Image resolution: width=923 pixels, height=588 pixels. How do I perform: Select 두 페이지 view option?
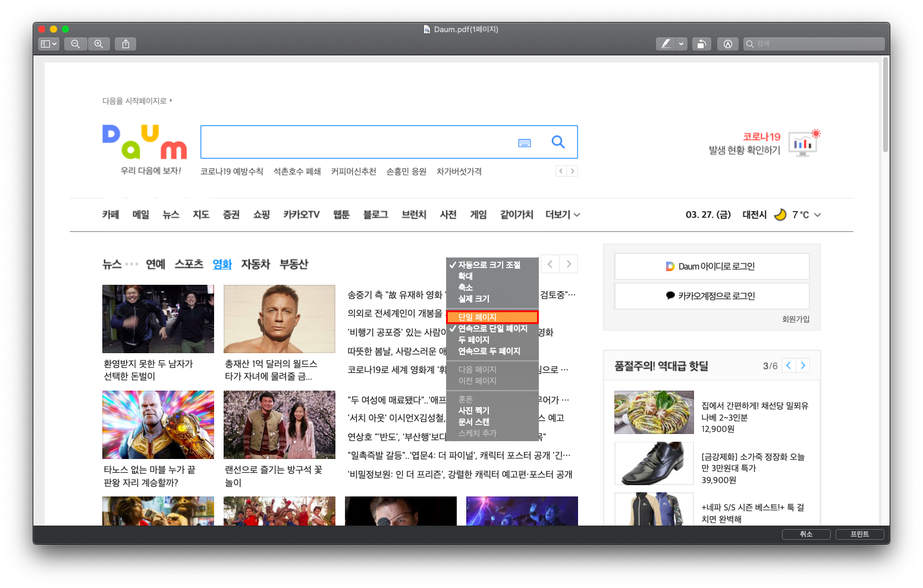[x=492, y=340]
